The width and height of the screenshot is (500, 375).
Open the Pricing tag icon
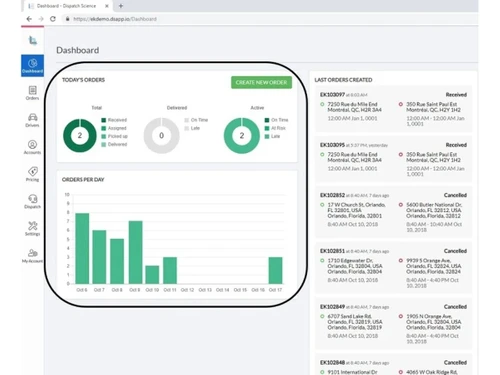coord(32,174)
